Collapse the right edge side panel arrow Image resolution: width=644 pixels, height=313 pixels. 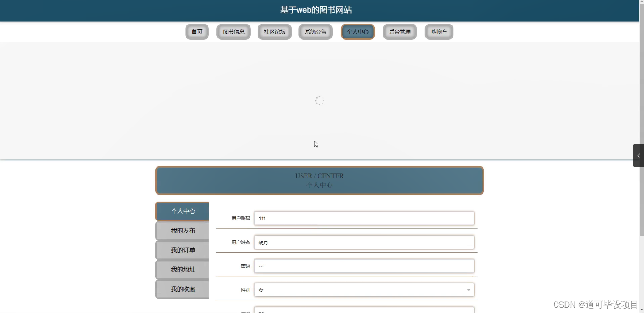639,156
